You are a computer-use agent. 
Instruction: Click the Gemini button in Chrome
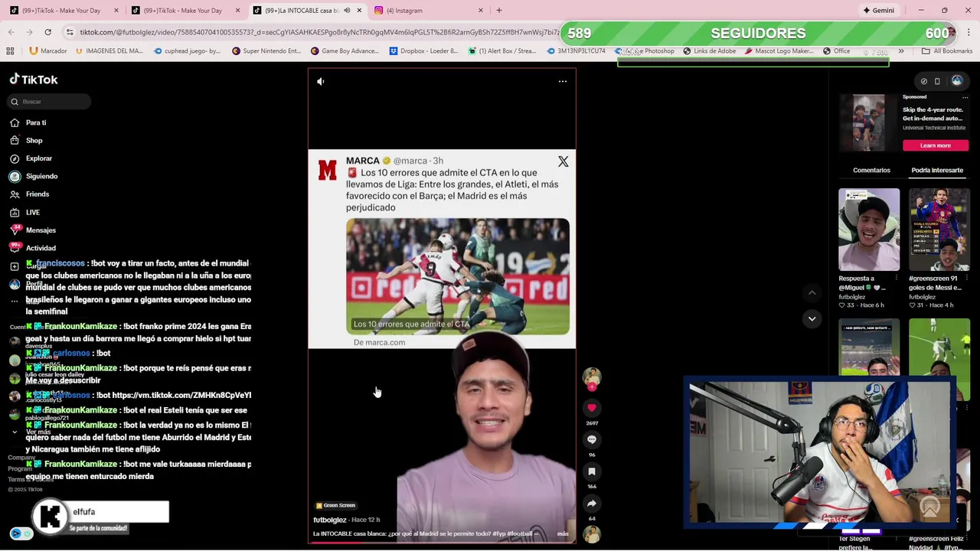click(x=879, y=11)
